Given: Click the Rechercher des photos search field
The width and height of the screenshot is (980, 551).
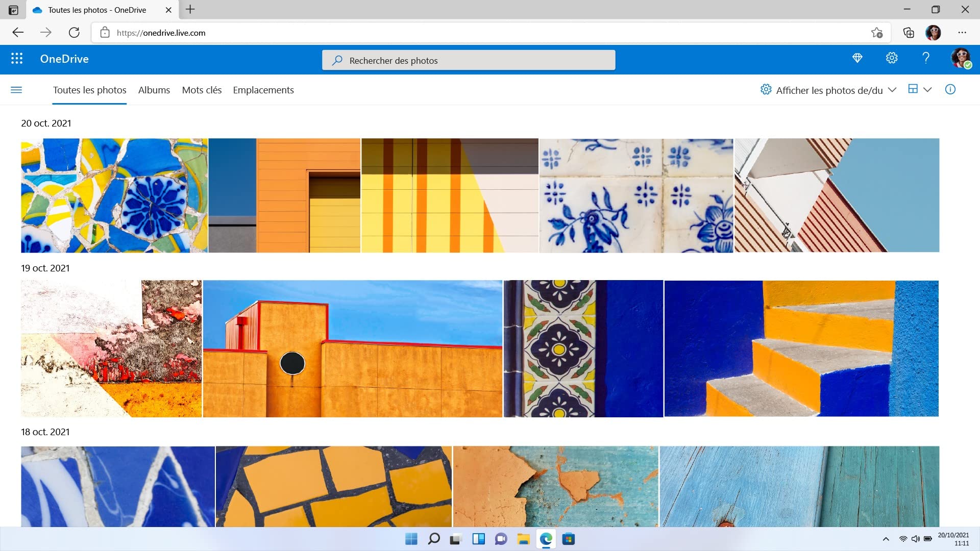Looking at the screenshot, I should pos(469,60).
